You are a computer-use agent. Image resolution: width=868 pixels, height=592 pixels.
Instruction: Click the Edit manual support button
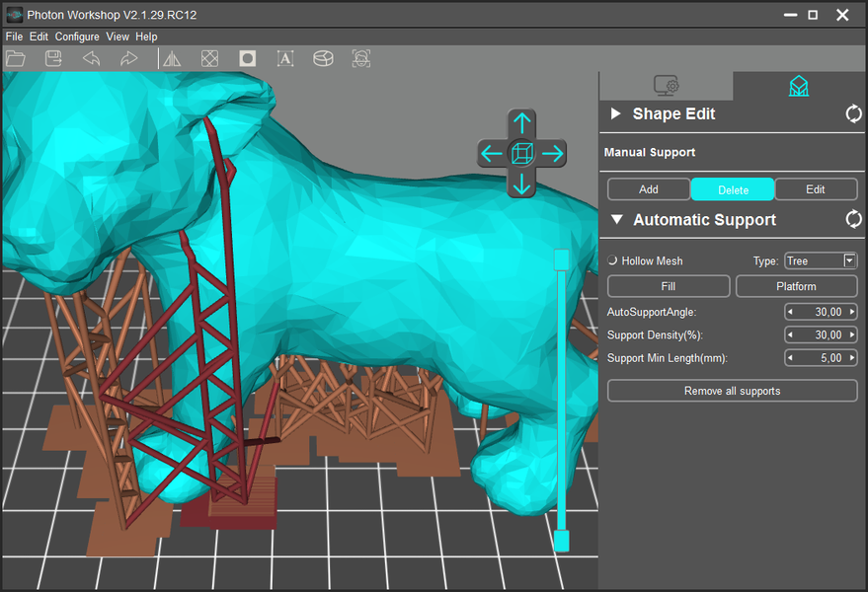816,189
